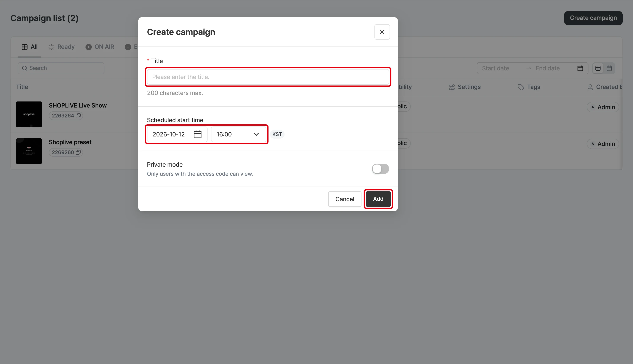This screenshot has height=364, width=633.
Task: Open the date picker calendar icon
Action: (197, 134)
